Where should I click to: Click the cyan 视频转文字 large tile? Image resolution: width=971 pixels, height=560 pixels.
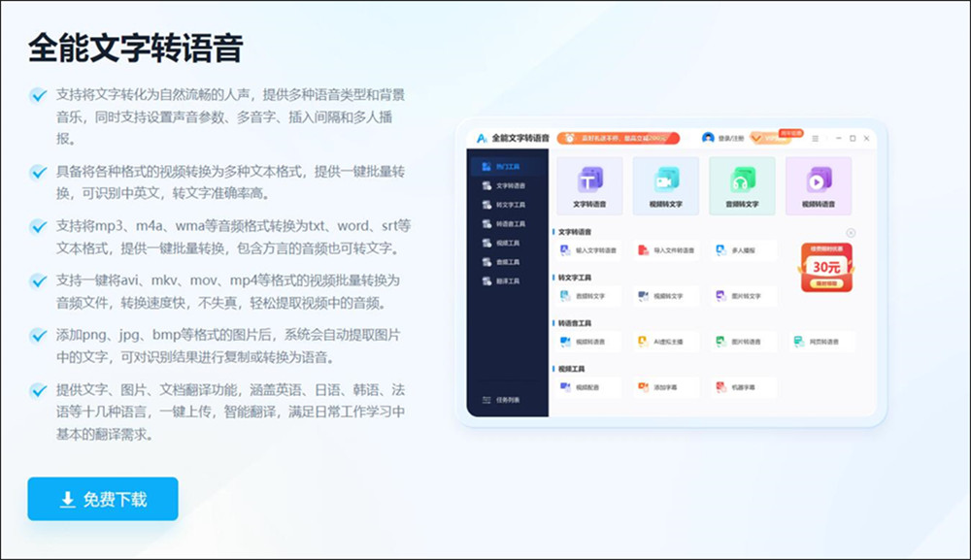666,185
